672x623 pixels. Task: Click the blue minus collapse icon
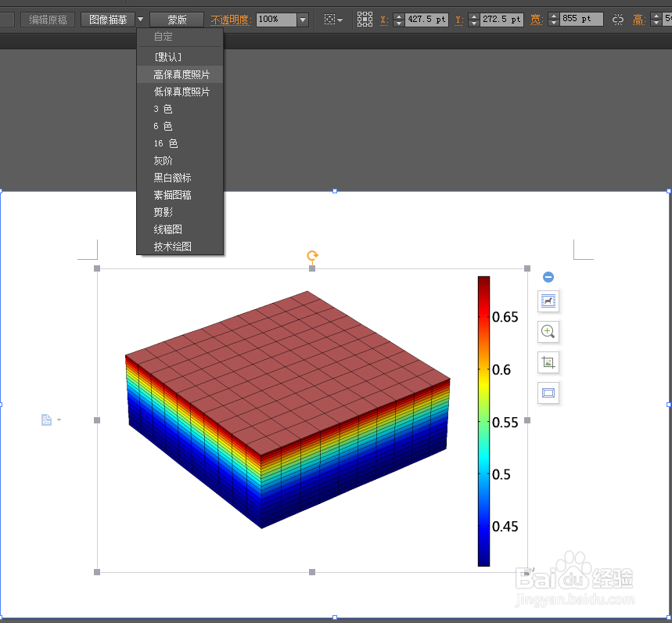548,277
